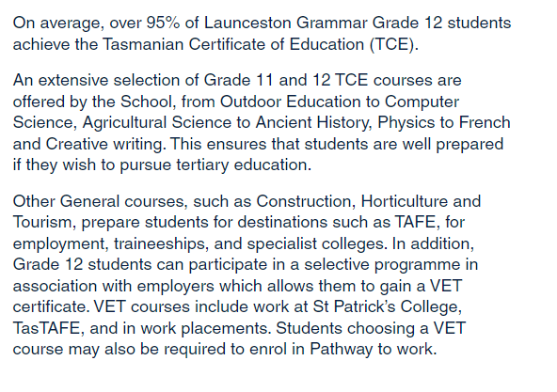Click the words 'Ancient History'
This screenshot has height=392, width=557.
pyautogui.click(x=313, y=123)
